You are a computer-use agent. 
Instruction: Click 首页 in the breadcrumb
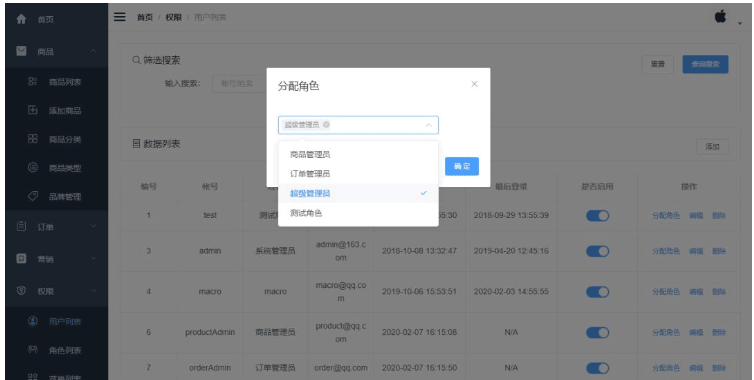pos(145,17)
